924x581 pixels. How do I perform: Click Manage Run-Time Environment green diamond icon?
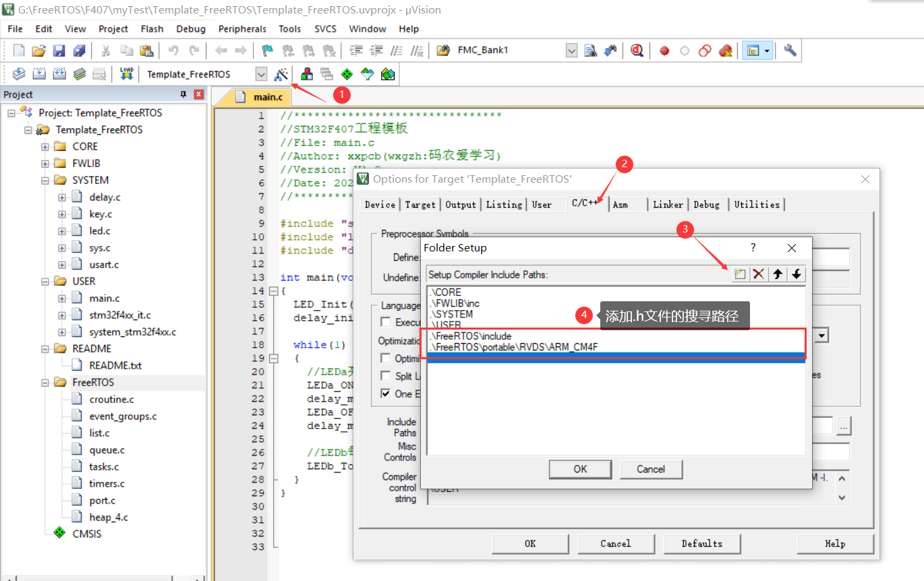(347, 74)
